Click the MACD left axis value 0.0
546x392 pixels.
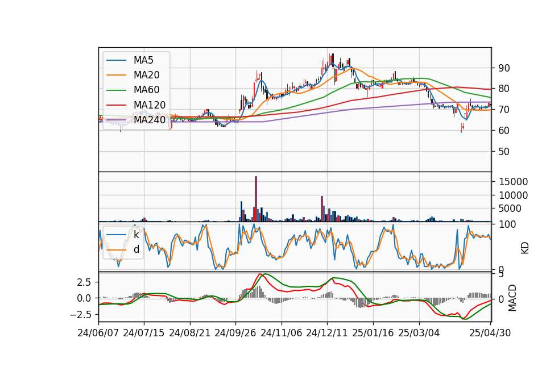[84, 298]
